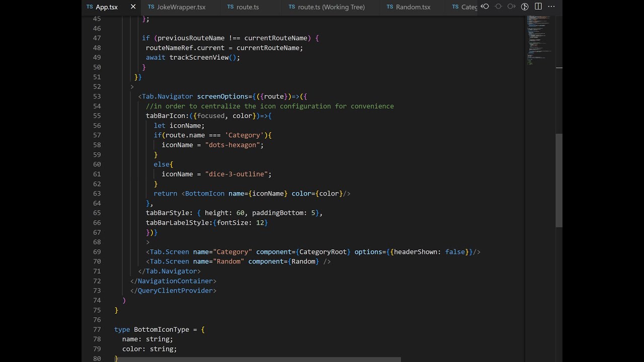Click the closing QueryClientProvider tag
This screenshot has width=644, height=362.
[x=174, y=291]
